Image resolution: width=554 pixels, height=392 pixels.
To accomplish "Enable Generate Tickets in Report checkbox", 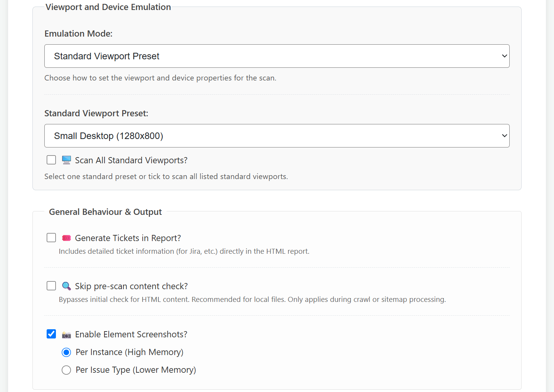I will pos(51,238).
